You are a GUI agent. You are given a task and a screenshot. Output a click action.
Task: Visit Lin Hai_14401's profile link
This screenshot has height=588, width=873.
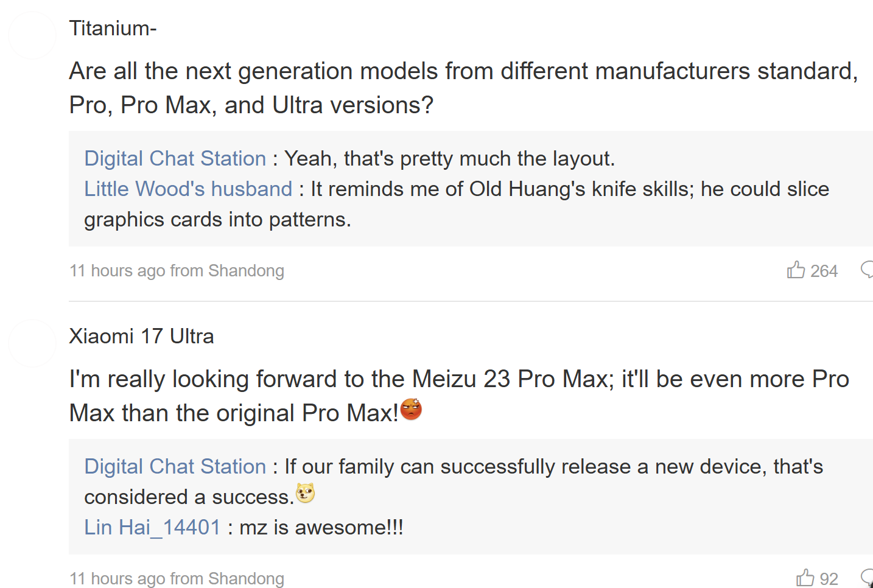click(152, 527)
